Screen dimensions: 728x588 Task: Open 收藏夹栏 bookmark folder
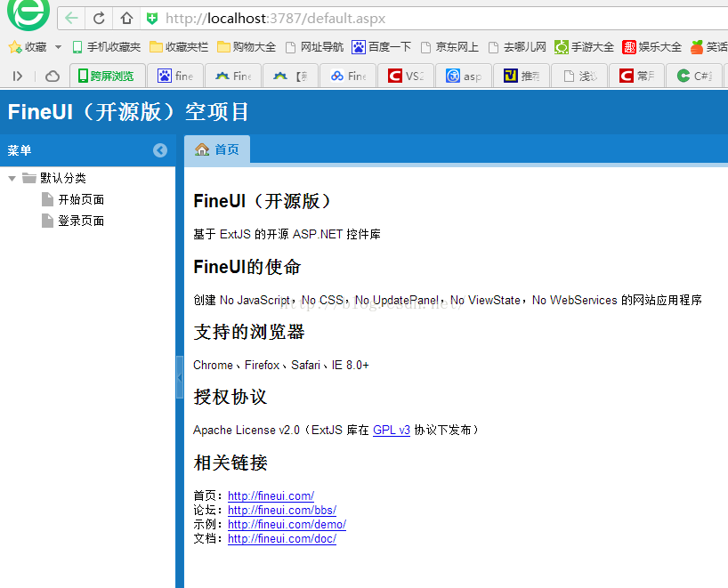coord(179,47)
